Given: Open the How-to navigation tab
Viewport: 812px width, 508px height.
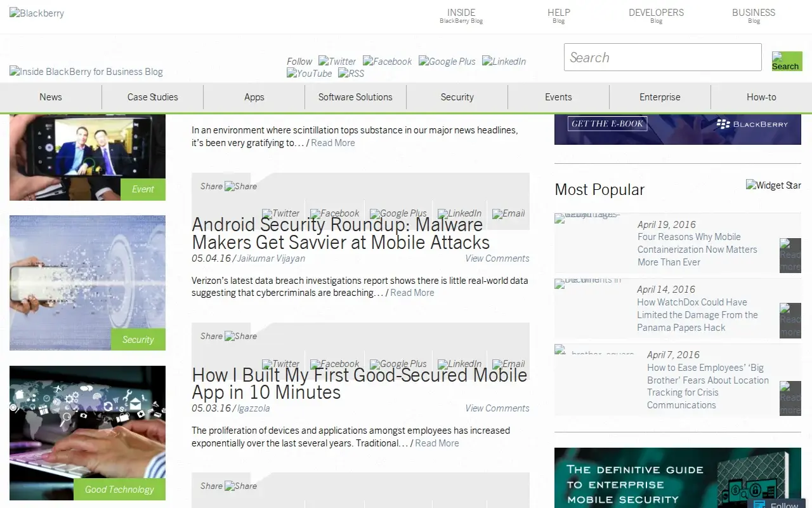Looking at the screenshot, I should pyautogui.click(x=761, y=97).
